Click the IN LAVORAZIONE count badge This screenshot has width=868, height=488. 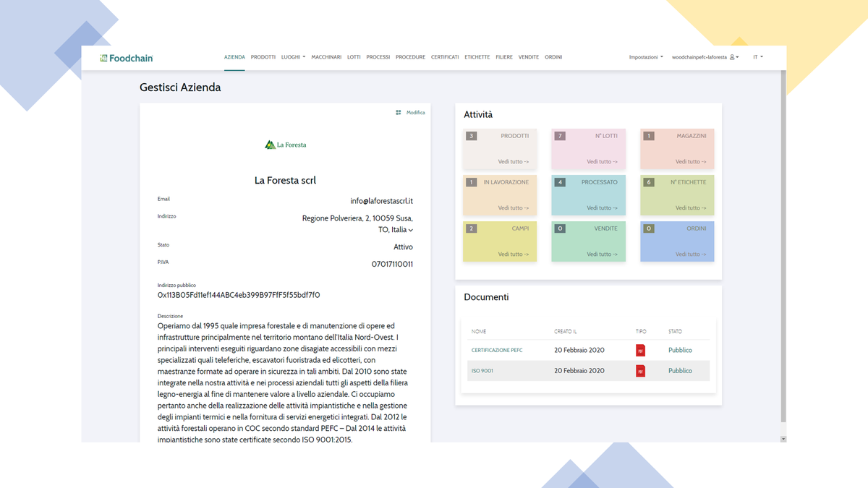[472, 182]
